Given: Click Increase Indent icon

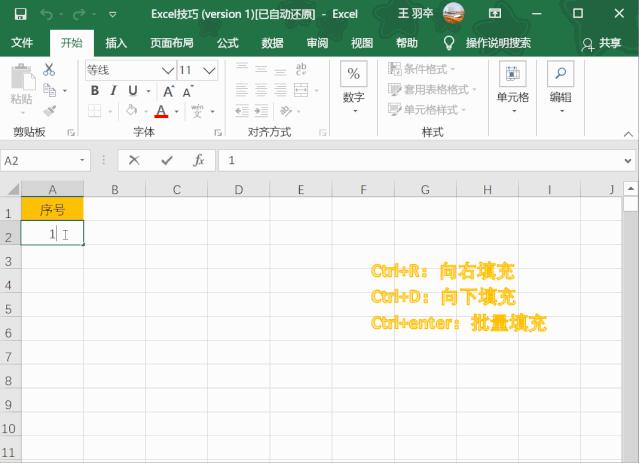Looking at the screenshot, I should (x=261, y=110).
